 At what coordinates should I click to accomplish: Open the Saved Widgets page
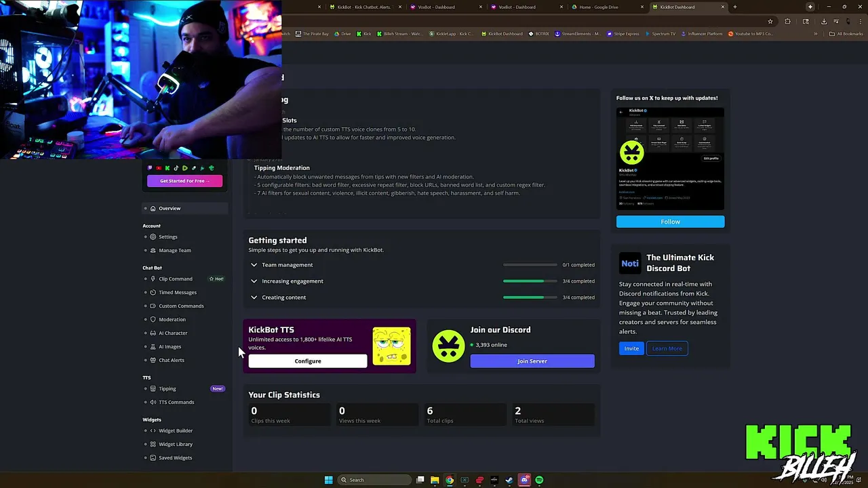click(x=175, y=457)
